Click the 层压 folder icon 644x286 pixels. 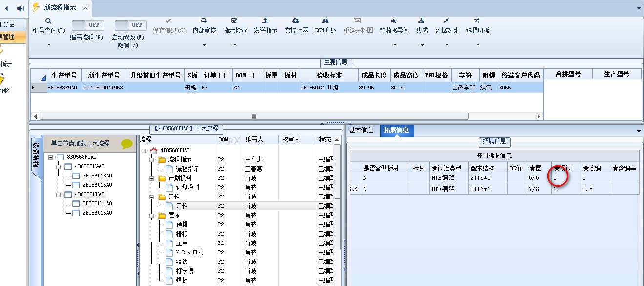click(162, 215)
